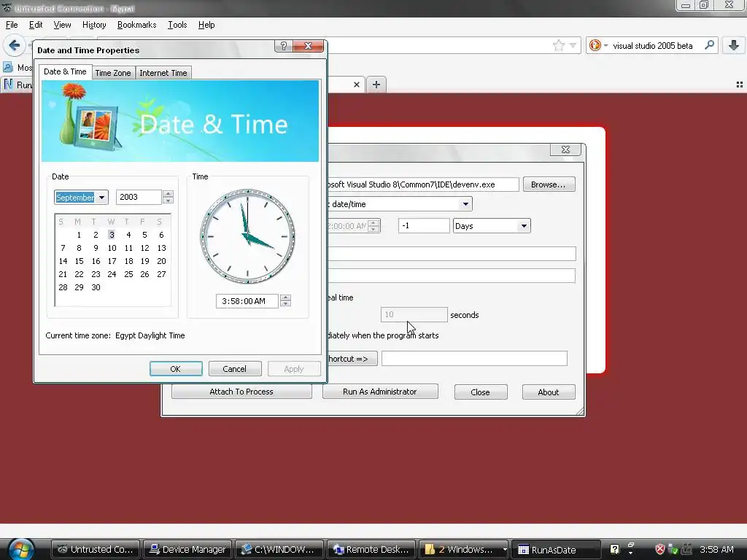This screenshot has width=747, height=560.
Task: Click the -1 offset input field
Action: pos(424,226)
